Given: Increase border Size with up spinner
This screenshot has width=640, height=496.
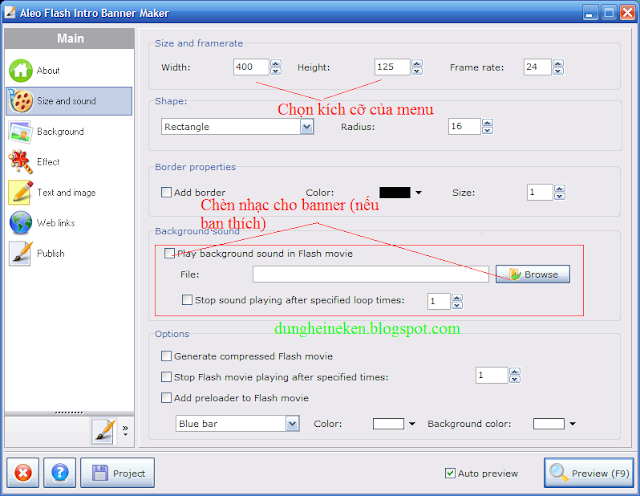Looking at the screenshot, I should tap(560, 188).
